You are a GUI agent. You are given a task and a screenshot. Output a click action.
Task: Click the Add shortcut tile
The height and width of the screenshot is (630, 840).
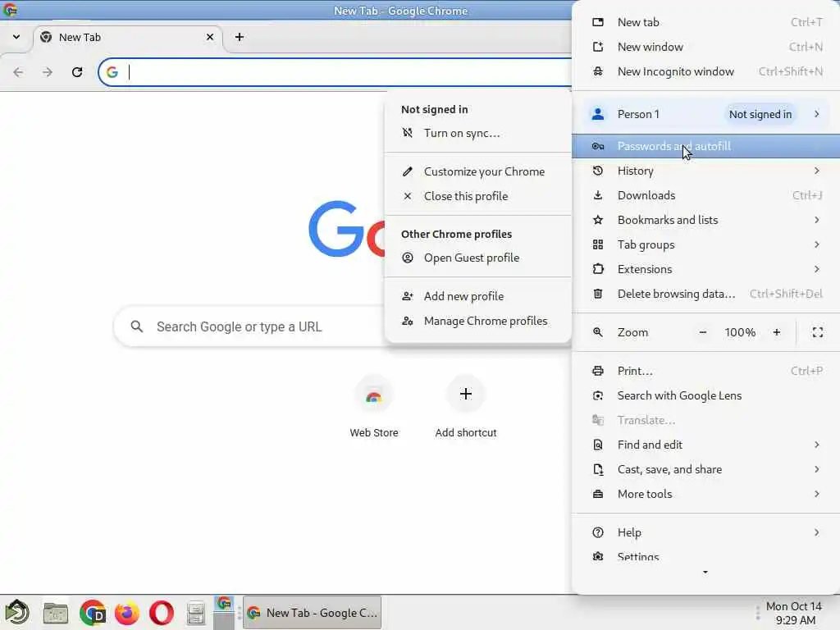466,407
